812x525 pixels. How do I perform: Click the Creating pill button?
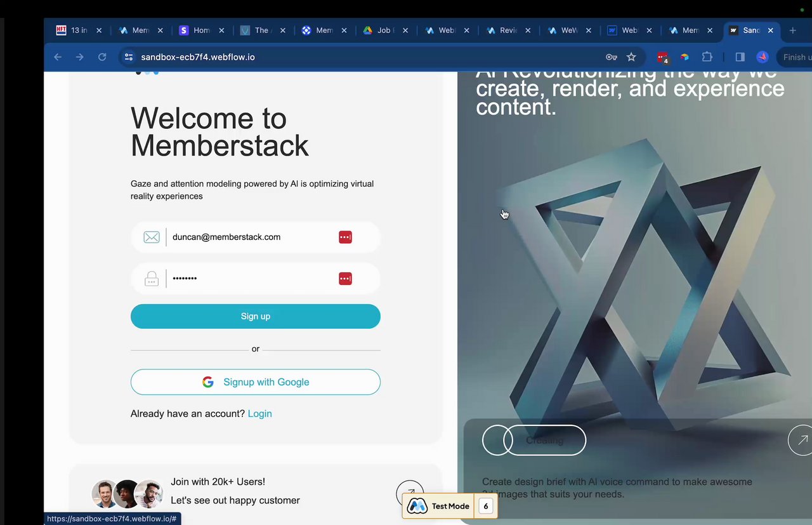(x=545, y=440)
